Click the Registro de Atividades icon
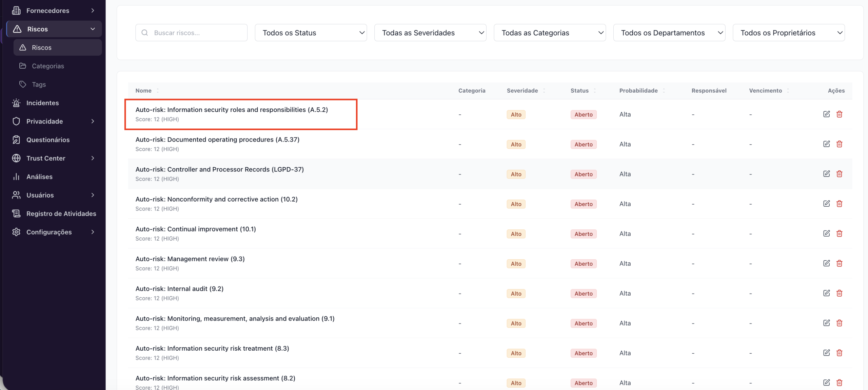The height and width of the screenshot is (390, 868). click(x=16, y=213)
